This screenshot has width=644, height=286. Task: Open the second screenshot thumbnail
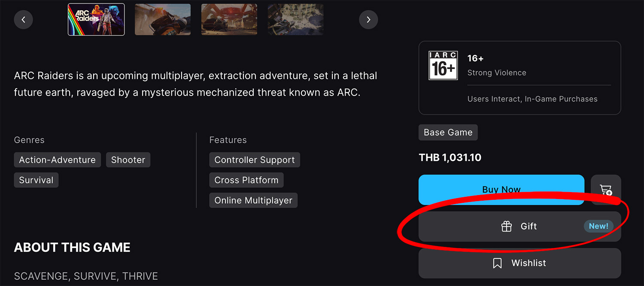pos(163,19)
